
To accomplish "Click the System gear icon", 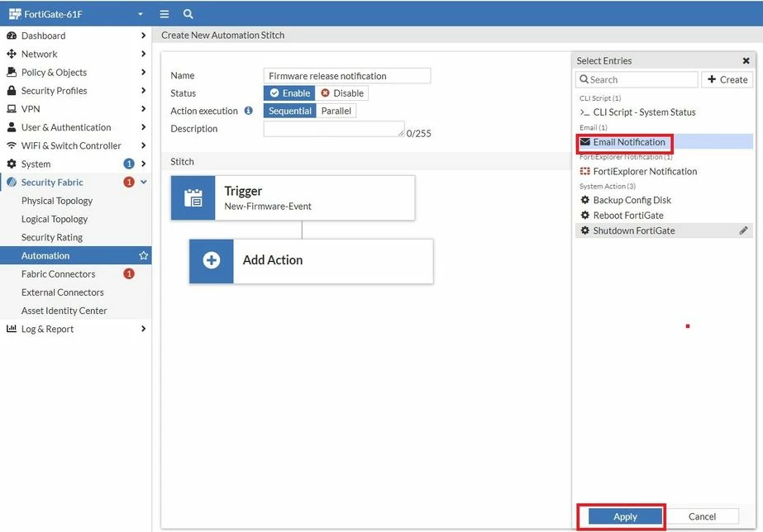I will click(12, 164).
